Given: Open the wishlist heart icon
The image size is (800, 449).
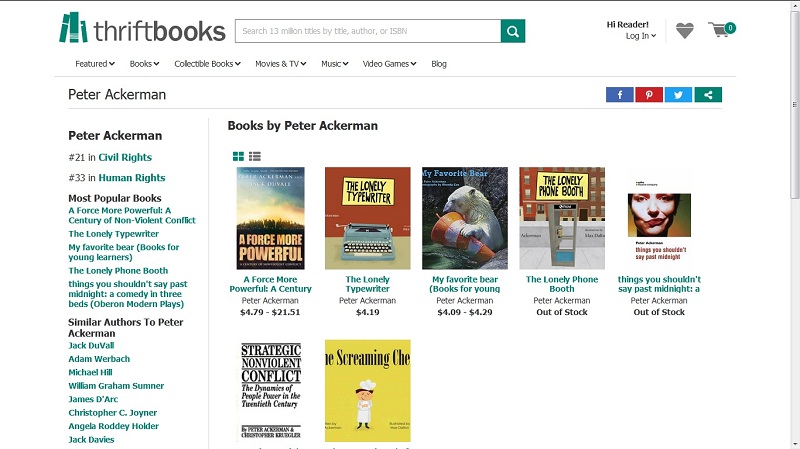Looking at the screenshot, I should click(685, 31).
